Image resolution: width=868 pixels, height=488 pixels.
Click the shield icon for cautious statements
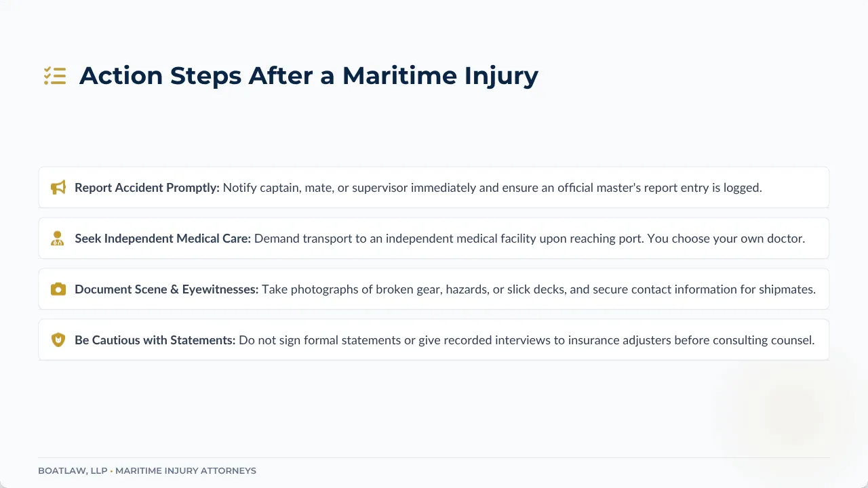coord(58,340)
